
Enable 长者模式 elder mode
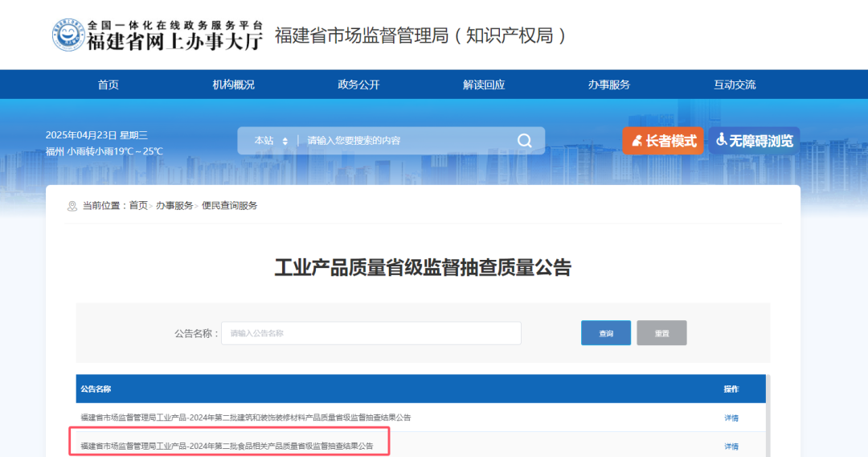[662, 141]
